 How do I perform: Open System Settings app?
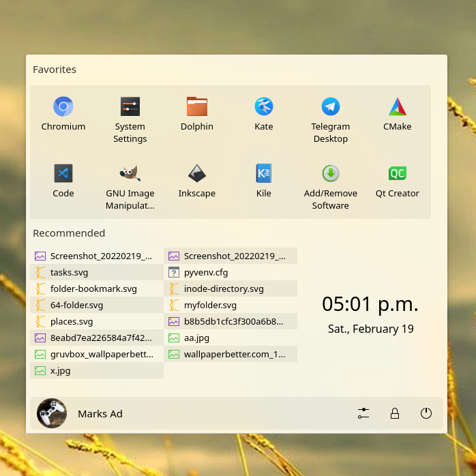[x=130, y=120]
